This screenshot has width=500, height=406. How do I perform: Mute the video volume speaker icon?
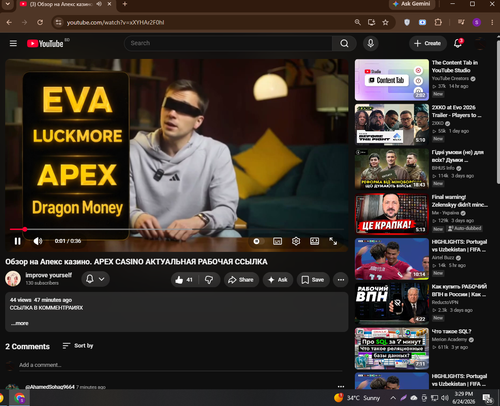pos(38,241)
